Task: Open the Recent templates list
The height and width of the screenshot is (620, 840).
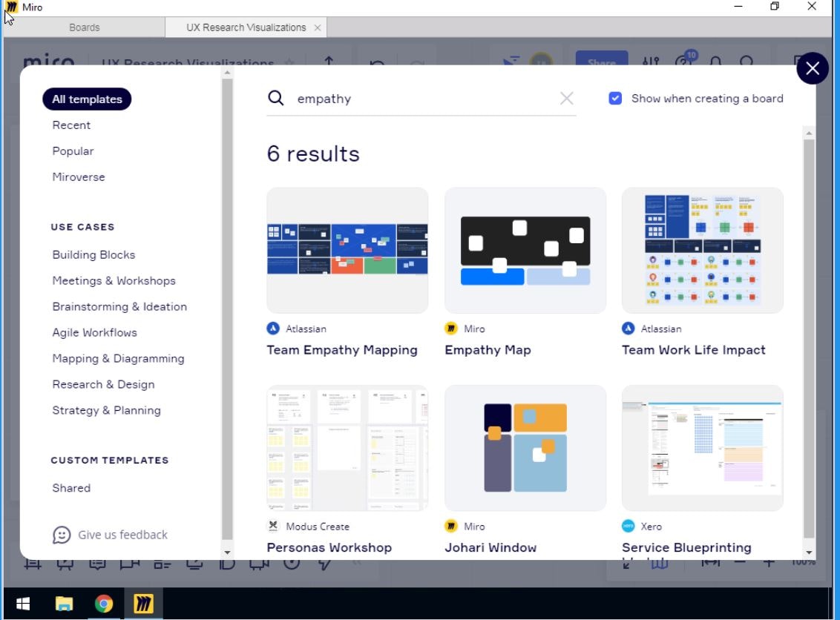Action: click(x=71, y=125)
